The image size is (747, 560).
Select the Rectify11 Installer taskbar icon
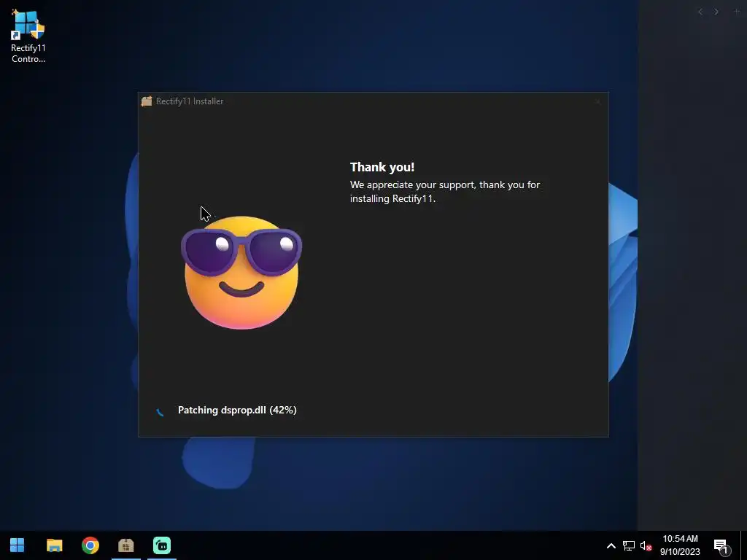point(126,545)
